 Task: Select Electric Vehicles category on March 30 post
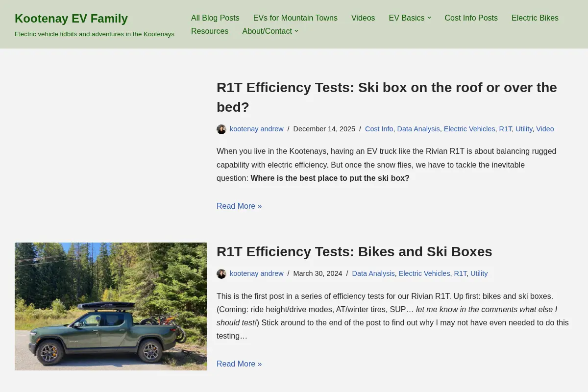coord(424,273)
